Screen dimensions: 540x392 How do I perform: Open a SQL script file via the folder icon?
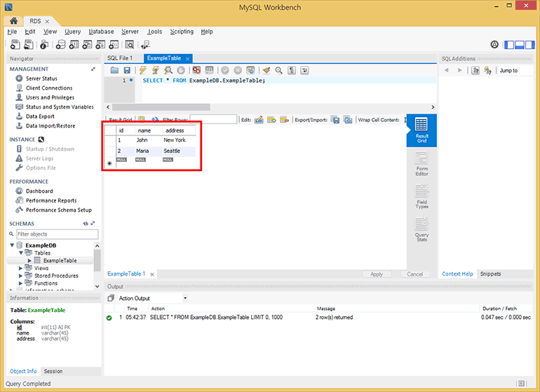114,70
